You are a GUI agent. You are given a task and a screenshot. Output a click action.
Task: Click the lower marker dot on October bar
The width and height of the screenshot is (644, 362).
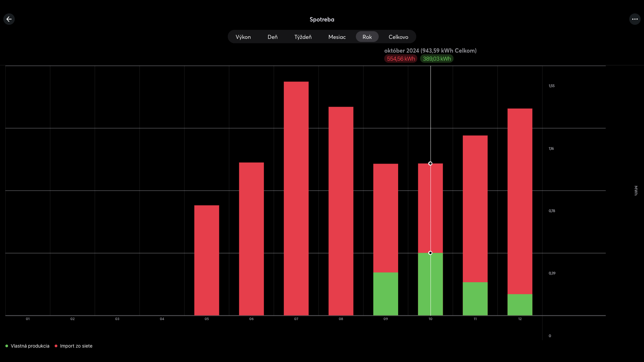[x=430, y=253]
